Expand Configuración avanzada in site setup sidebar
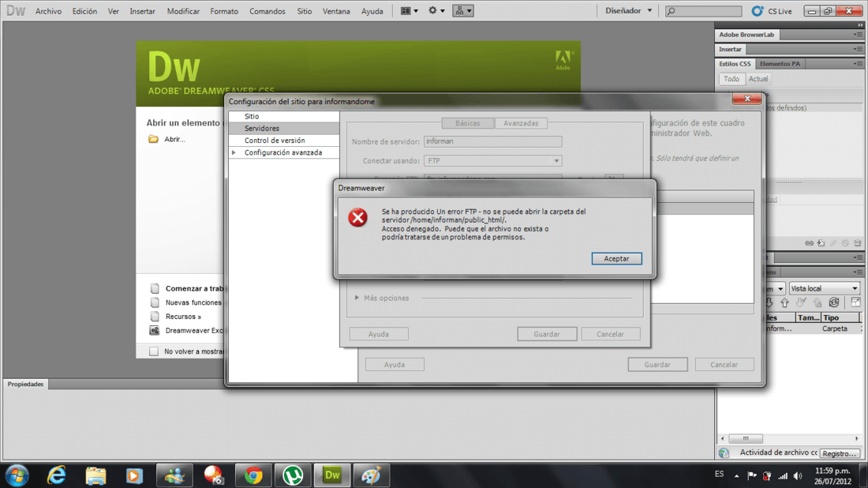 coord(234,152)
